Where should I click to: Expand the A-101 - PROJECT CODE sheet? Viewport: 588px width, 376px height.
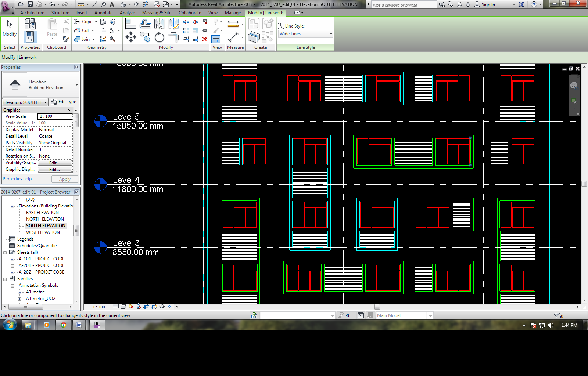click(x=12, y=259)
